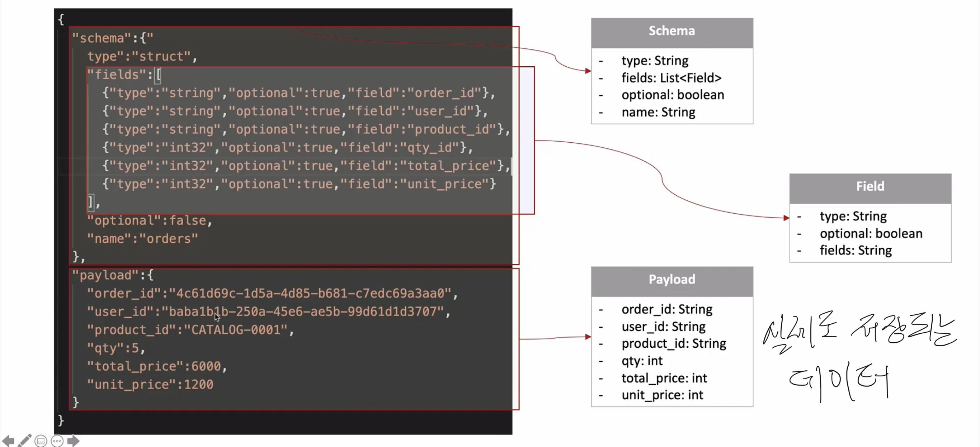
Task: Select "unit_price: int" in Payload box
Action: pyautogui.click(x=662, y=395)
